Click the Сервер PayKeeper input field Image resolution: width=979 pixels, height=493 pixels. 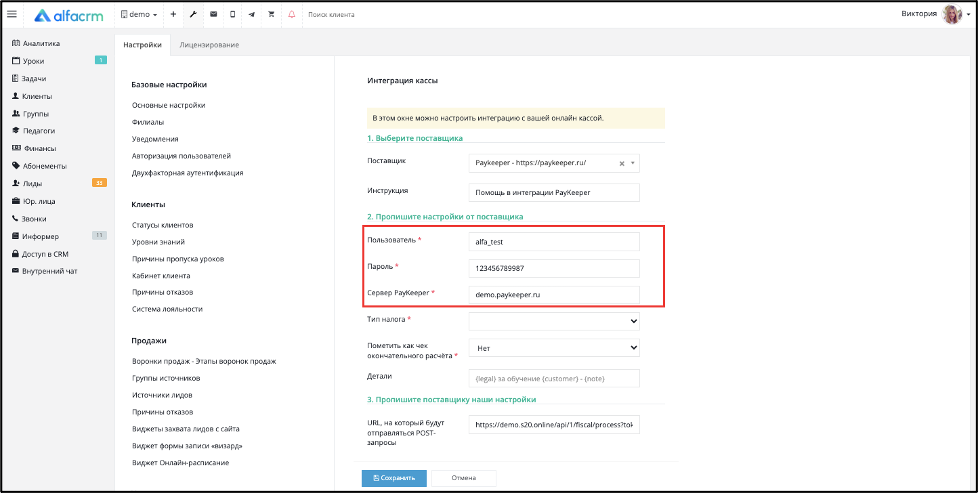[x=554, y=295]
